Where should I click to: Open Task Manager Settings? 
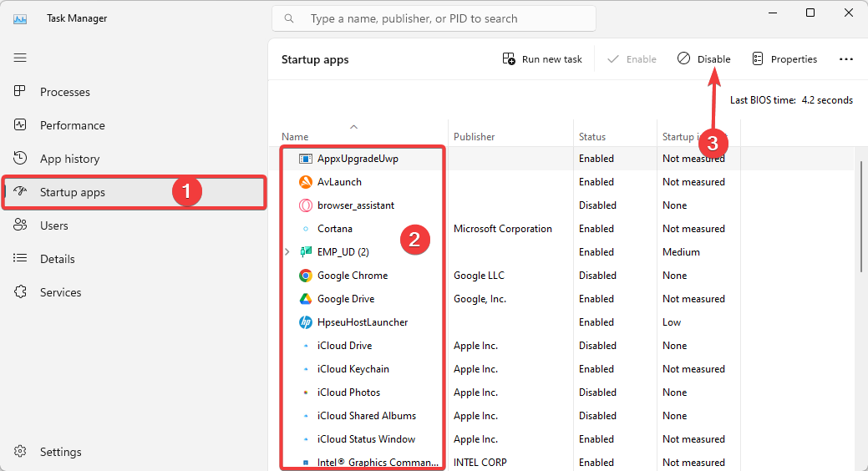(x=134, y=452)
